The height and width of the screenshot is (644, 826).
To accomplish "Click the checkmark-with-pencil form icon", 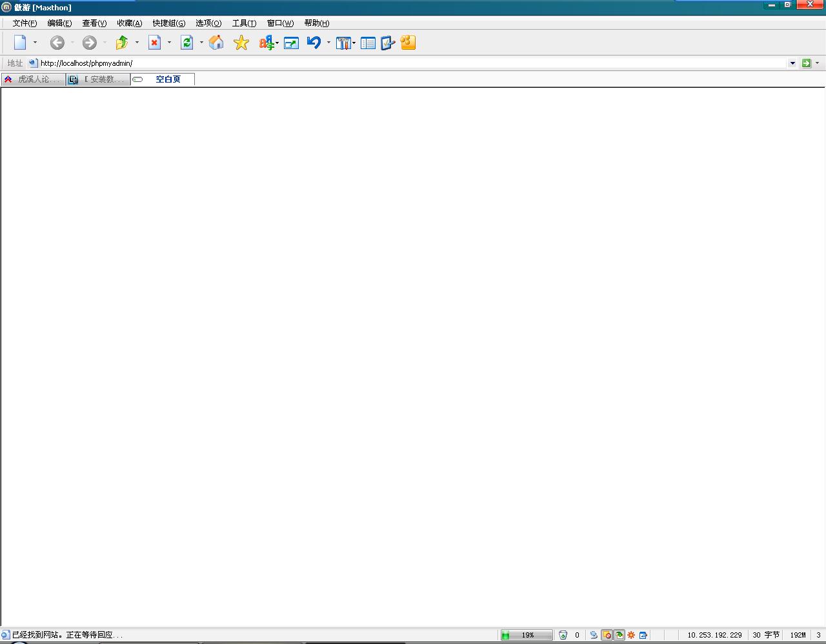I will [388, 43].
